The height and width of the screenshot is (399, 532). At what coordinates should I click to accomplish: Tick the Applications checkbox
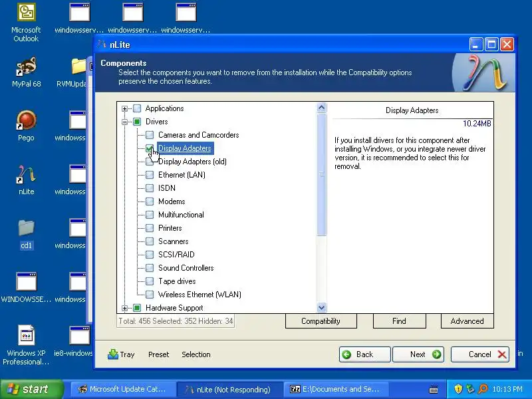(137, 108)
